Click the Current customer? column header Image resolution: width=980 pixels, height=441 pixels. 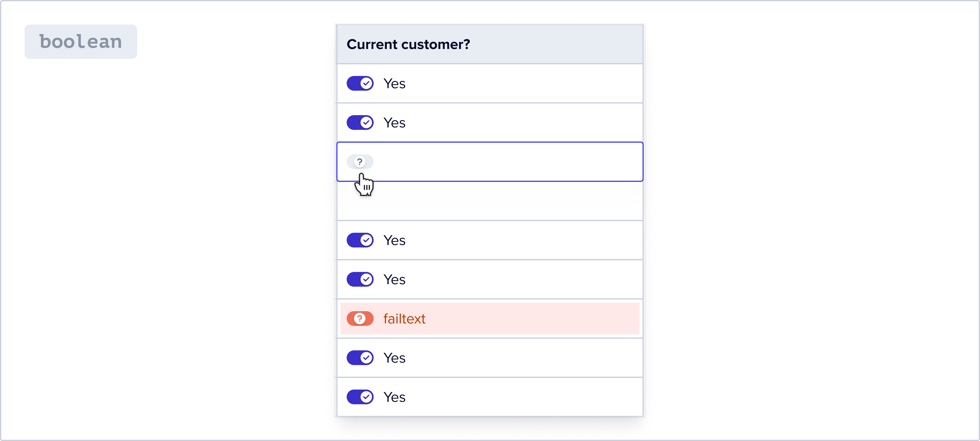(408, 44)
